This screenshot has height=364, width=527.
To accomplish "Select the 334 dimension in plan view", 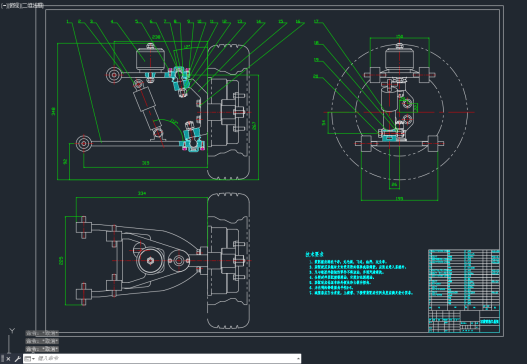I will 142,193.
